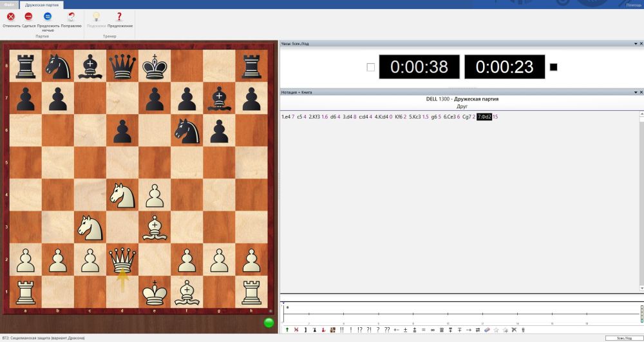Click the black knight on f6
The image size is (644, 342).
[187, 131]
